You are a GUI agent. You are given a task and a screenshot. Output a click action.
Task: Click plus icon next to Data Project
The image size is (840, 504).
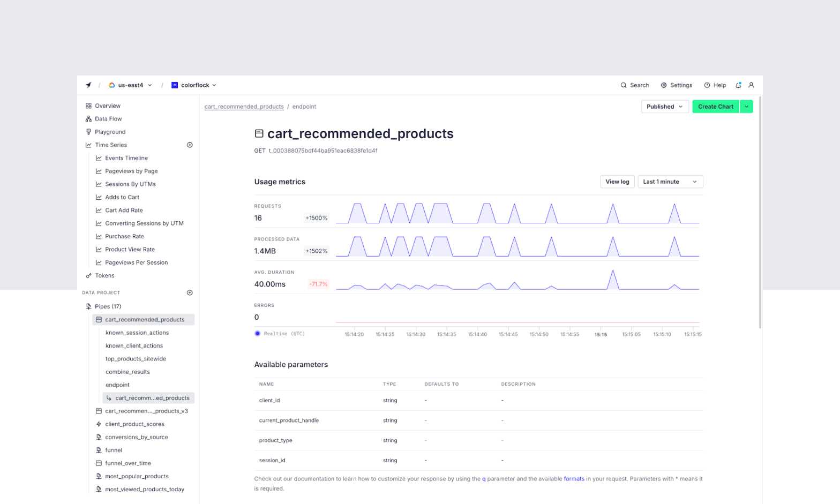click(190, 293)
